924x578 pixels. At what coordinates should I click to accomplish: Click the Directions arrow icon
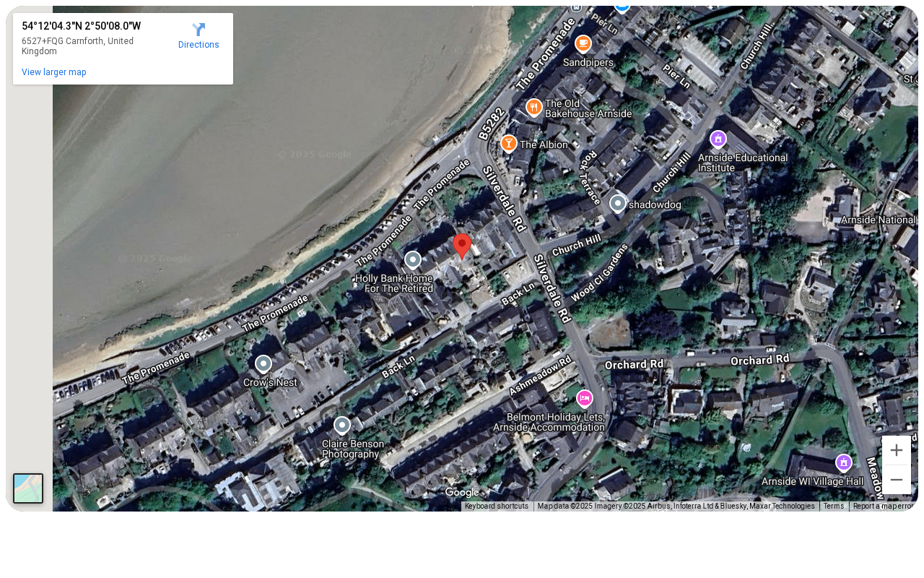click(199, 30)
